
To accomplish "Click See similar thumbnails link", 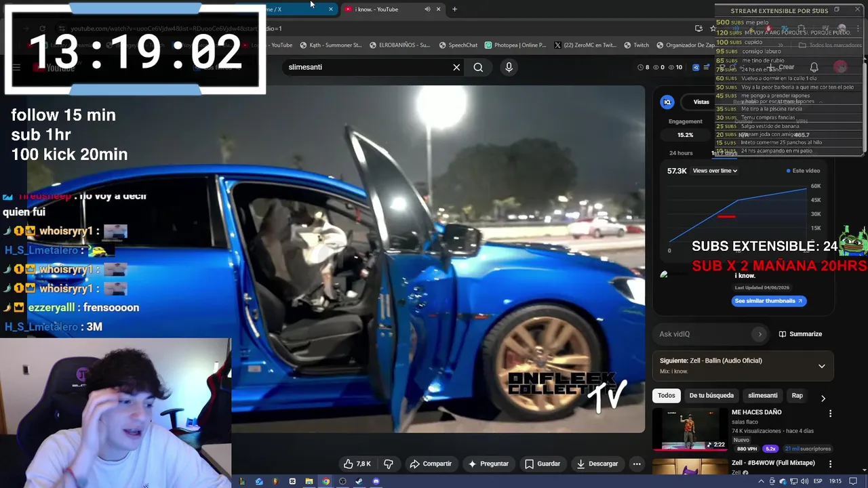I will pos(769,301).
